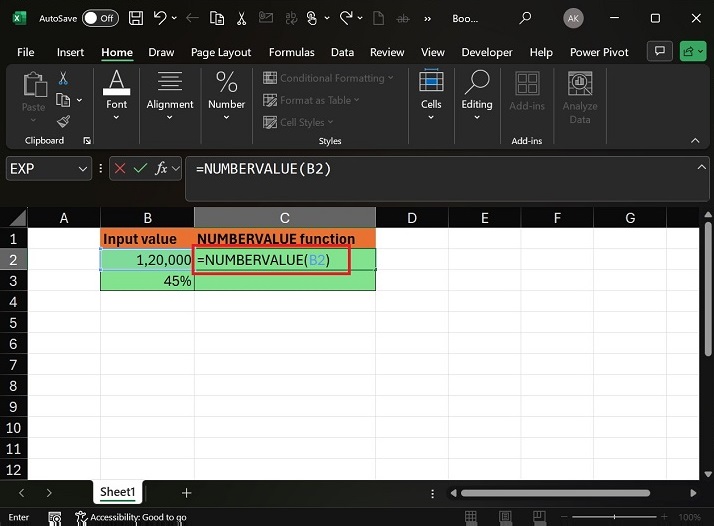Click into the formula bar text

point(263,169)
